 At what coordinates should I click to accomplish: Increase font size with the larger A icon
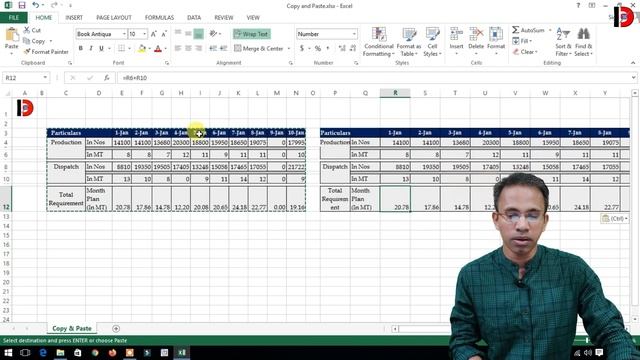point(154,34)
